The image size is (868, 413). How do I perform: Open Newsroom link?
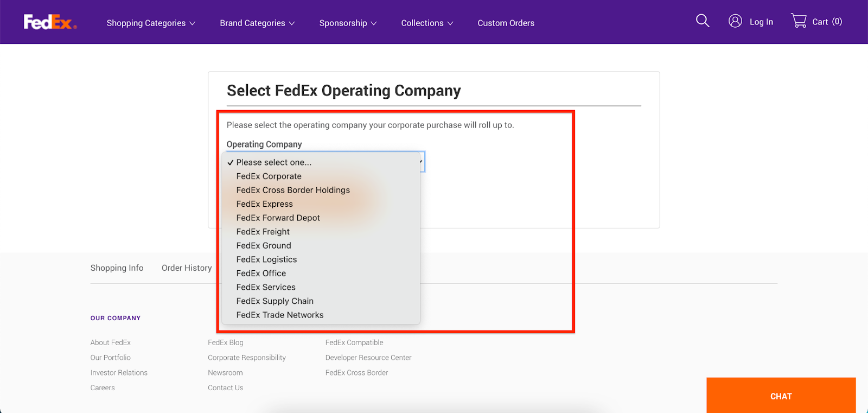pos(225,373)
